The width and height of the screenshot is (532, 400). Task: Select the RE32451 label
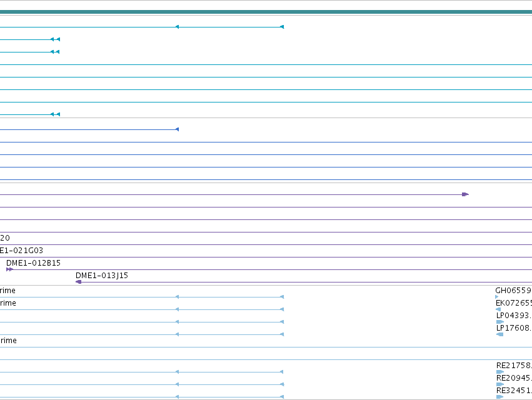514,391
